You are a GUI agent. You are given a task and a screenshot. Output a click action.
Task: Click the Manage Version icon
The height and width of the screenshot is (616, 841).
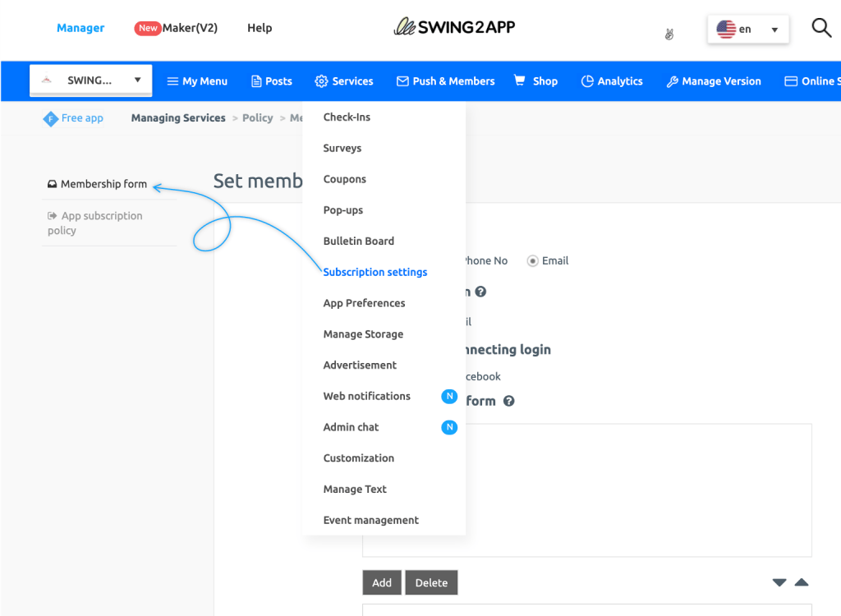point(673,80)
